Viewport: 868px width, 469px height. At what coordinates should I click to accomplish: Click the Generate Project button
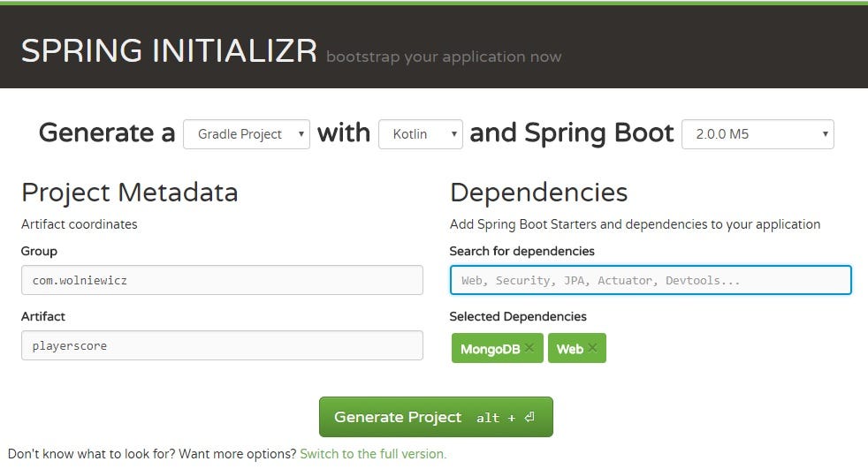coord(436,417)
